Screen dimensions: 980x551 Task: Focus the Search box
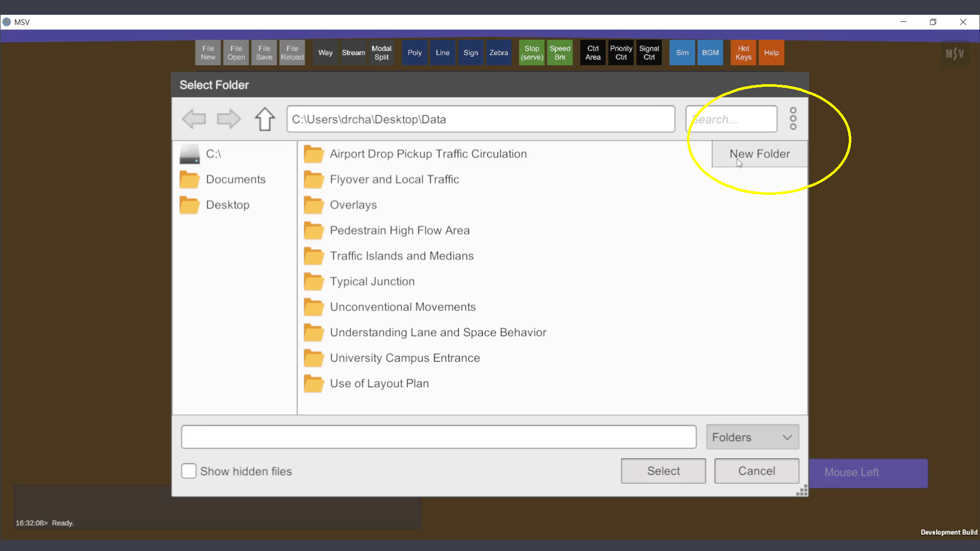pos(730,119)
